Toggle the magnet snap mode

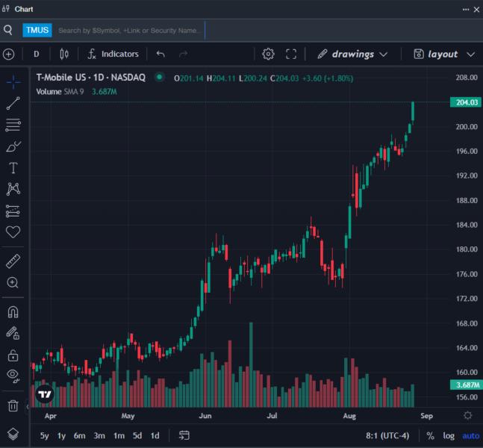13,312
